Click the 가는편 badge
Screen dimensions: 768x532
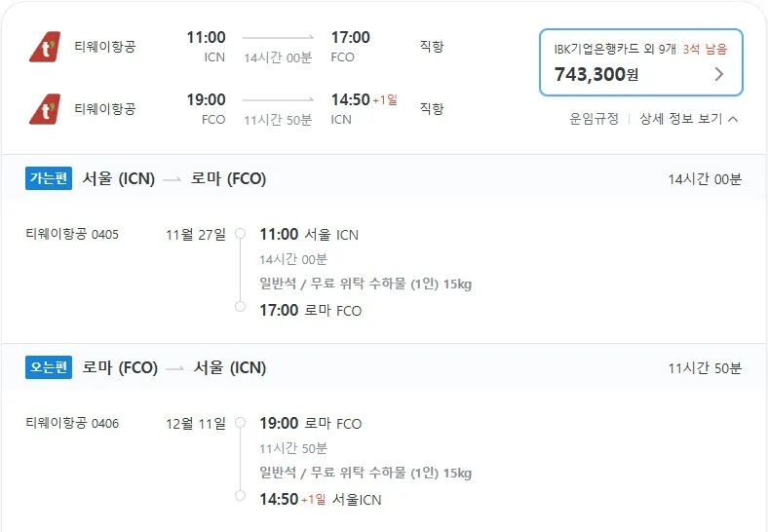coord(49,178)
